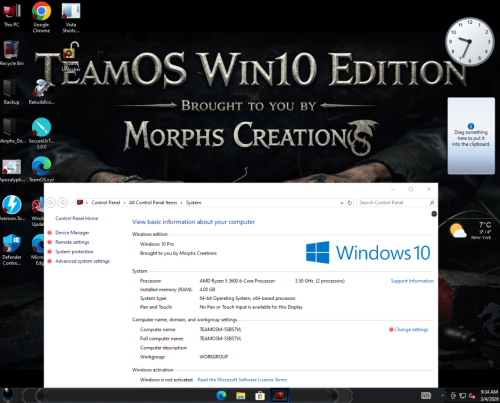Open Microsoft Store taskbar icon
500x403 pixels.
260,395
